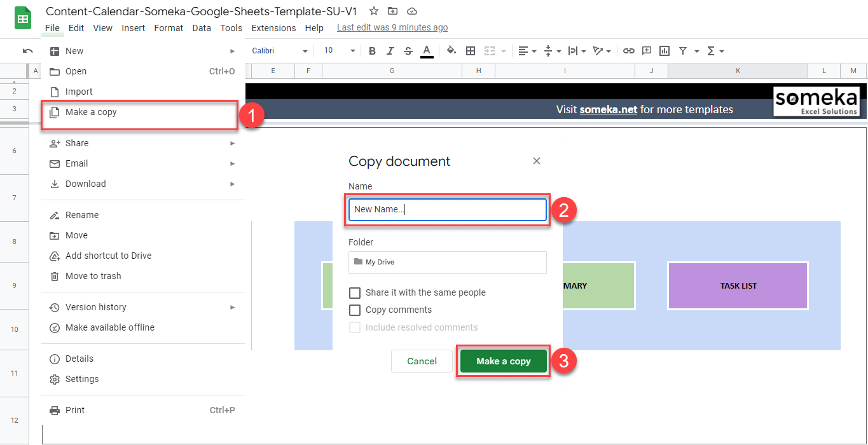The height and width of the screenshot is (445, 868).
Task: Check 'Share it with the same people'
Action: (x=355, y=292)
